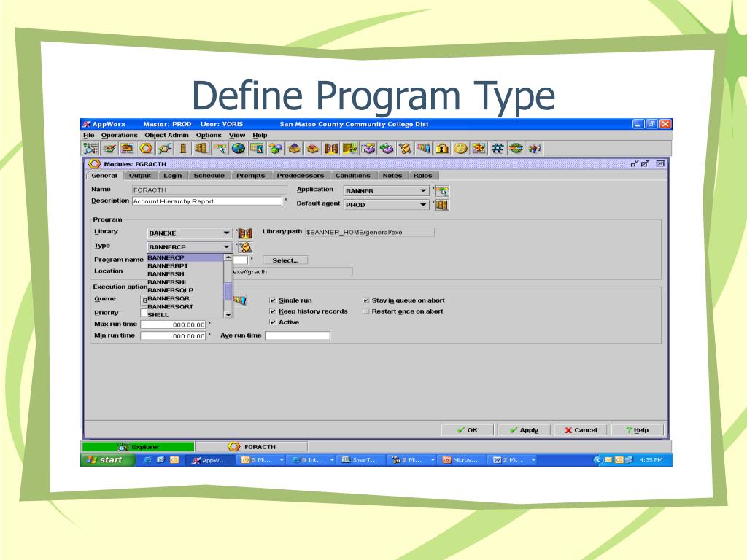This screenshot has height=560, width=747.
Task: Click the chains link toolbar icon
Action: [x=164, y=149]
